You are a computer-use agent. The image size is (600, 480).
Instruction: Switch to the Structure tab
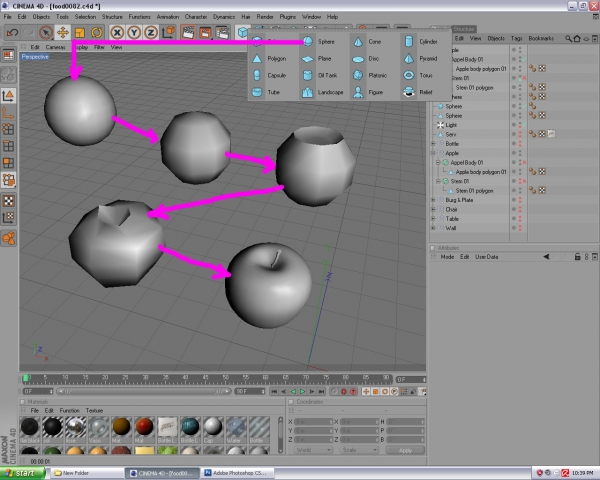click(x=464, y=29)
